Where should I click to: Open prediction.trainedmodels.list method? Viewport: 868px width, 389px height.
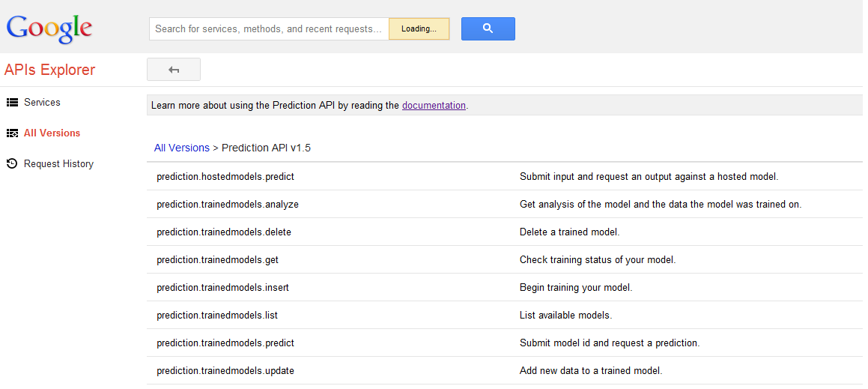(x=217, y=316)
